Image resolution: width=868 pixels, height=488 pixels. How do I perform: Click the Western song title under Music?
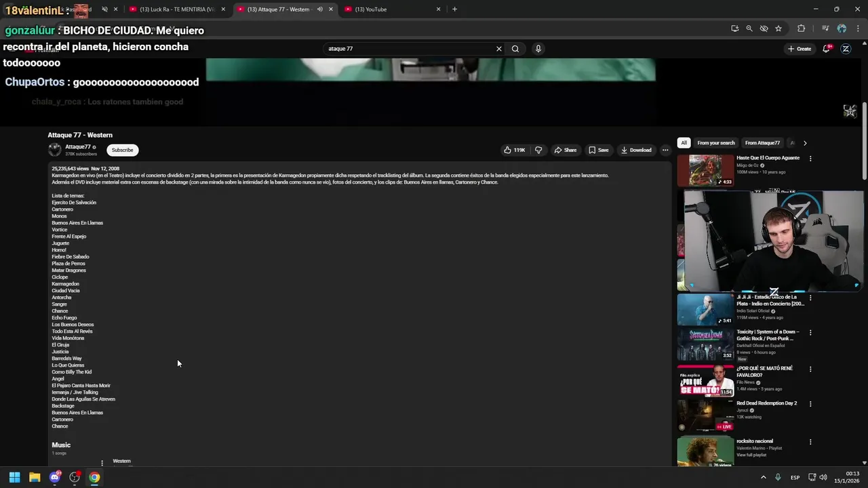pos(121,461)
